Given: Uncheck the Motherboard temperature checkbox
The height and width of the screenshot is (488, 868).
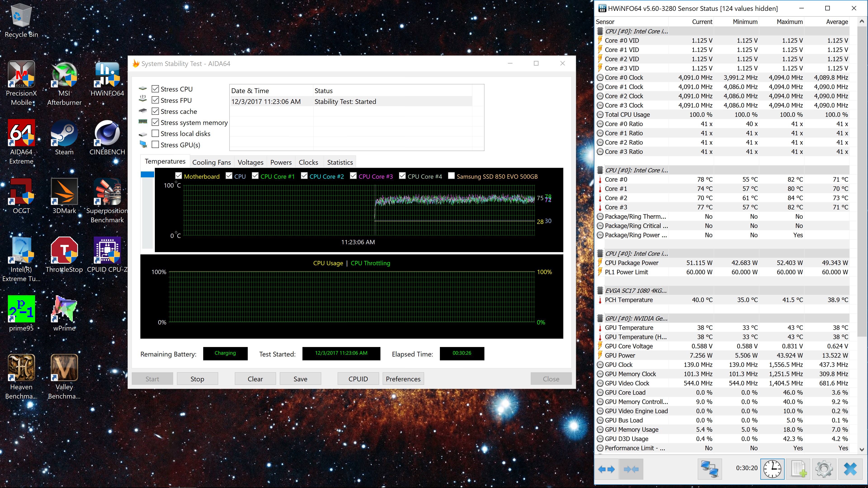Looking at the screenshot, I should tap(179, 176).
